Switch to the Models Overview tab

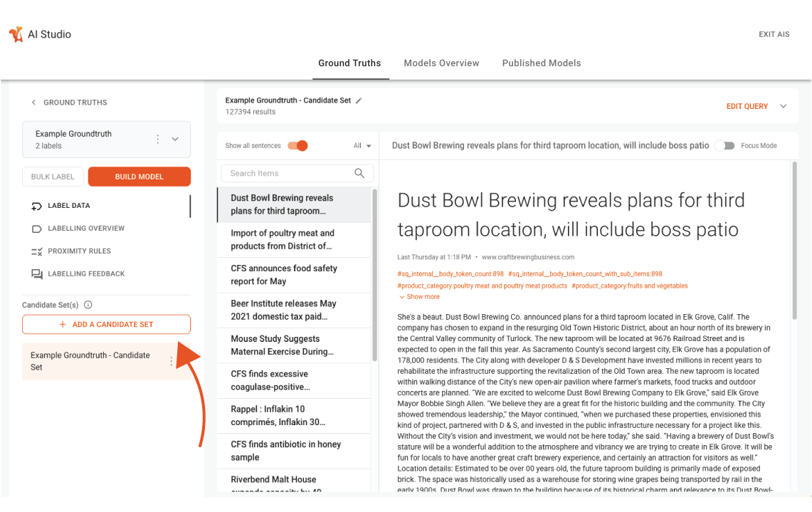click(x=441, y=63)
